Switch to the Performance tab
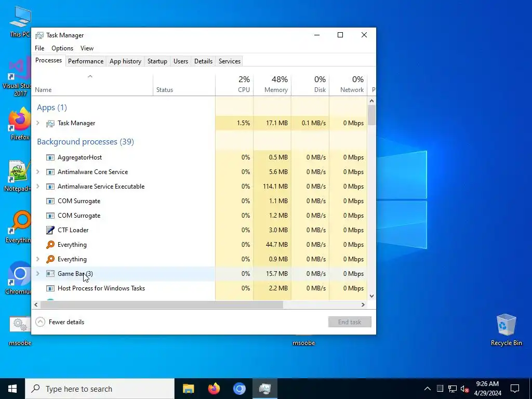Screen dimensions: 532x399 click(86, 61)
